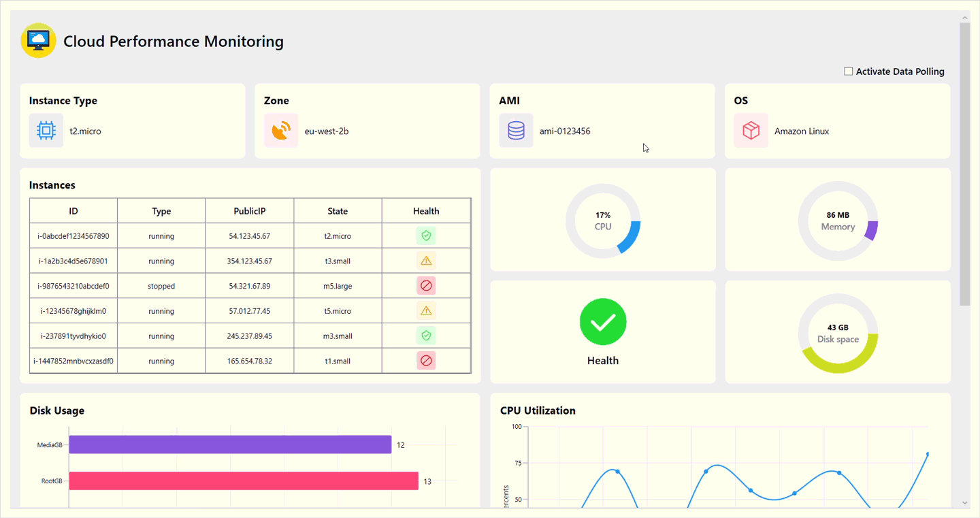980x518 pixels.
Task: Click the Health column header
Action: pyautogui.click(x=426, y=211)
